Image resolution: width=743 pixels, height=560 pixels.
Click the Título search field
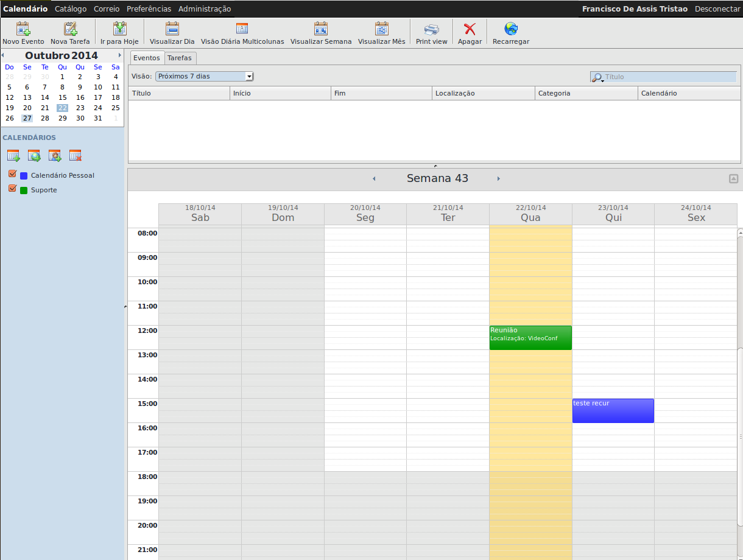tap(669, 77)
